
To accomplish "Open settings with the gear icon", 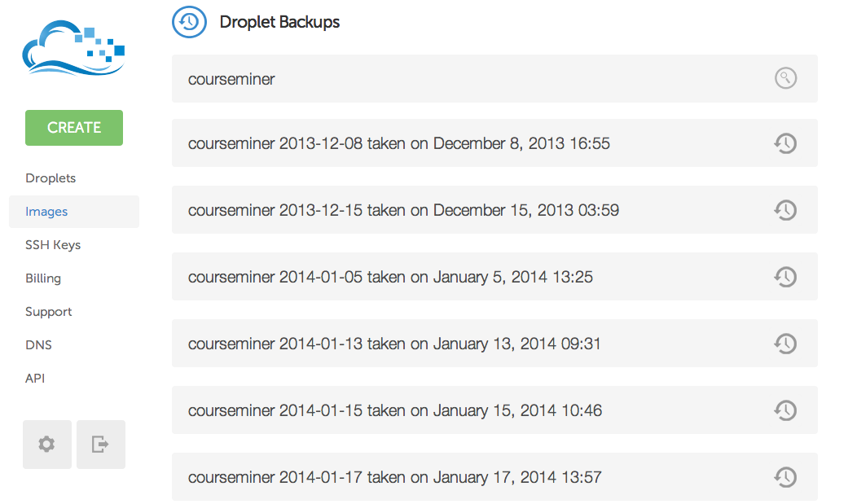I will [x=47, y=445].
